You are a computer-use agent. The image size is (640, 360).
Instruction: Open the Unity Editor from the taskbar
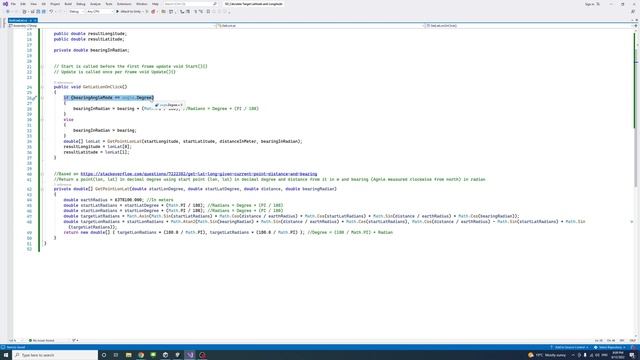(178, 355)
